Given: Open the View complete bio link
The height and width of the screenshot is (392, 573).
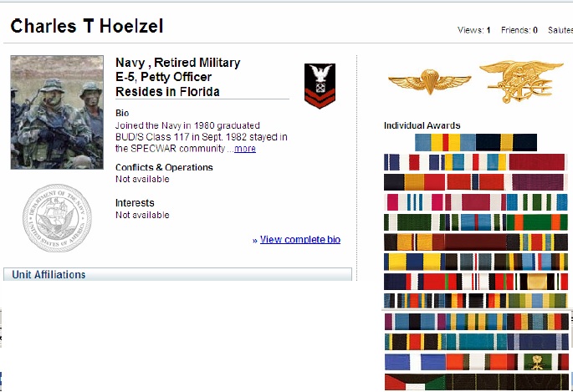Looking at the screenshot, I should (300, 239).
